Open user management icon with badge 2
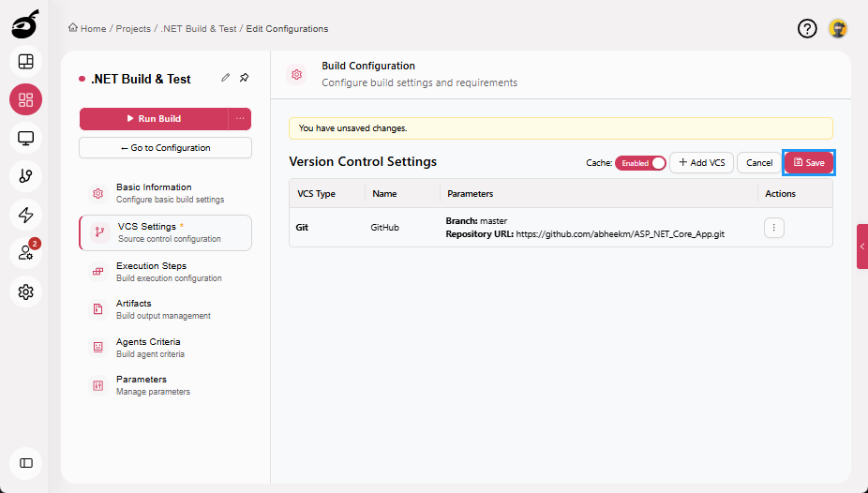The height and width of the screenshot is (493, 868). coord(25,253)
